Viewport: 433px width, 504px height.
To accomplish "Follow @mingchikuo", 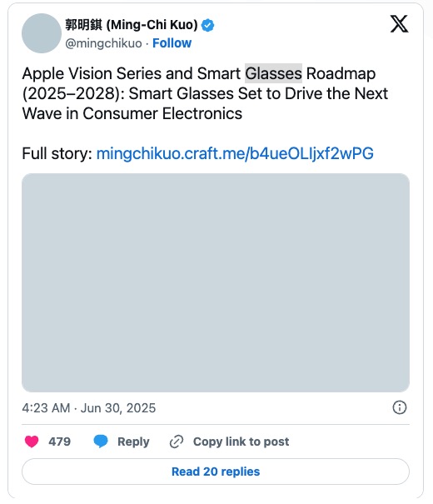I will pyautogui.click(x=172, y=43).
